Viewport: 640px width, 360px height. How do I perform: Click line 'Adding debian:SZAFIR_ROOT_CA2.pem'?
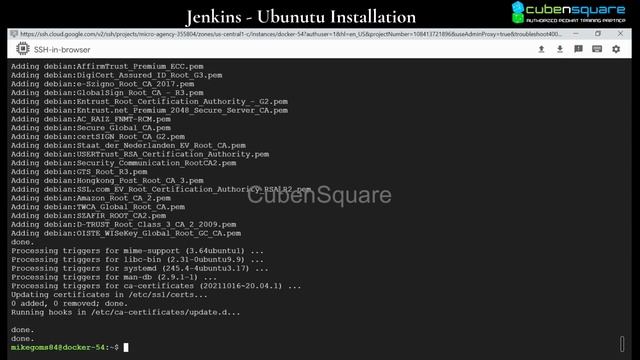tap(89, 216)
